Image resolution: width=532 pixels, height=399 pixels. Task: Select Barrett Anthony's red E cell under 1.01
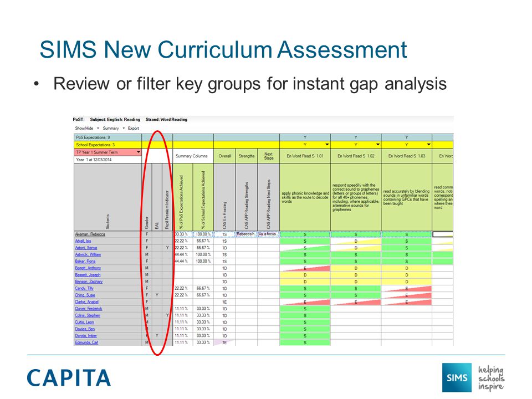click(x=305, y=268)
